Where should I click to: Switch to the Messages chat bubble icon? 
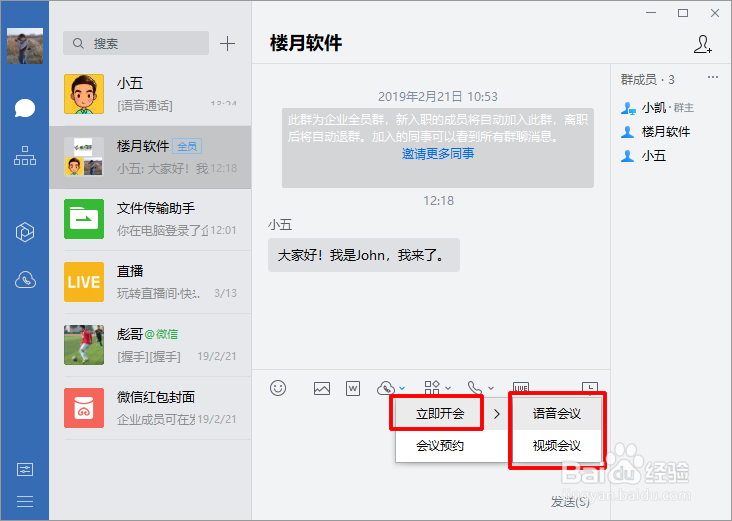25,108
